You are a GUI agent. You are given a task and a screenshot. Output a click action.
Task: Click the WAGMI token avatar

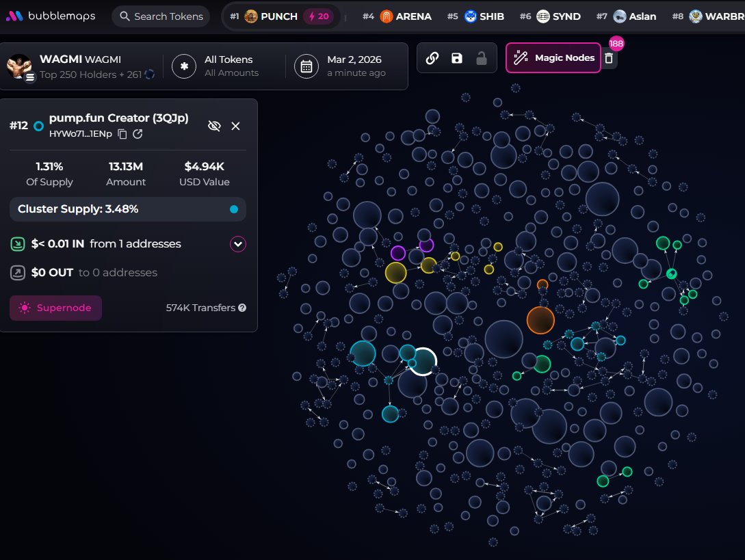tap(19, 66)
